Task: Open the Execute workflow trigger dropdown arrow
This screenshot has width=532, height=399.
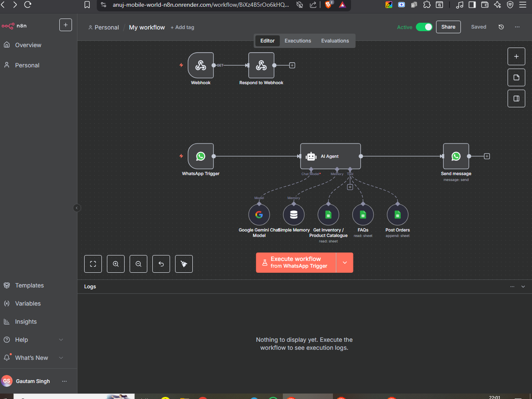Action: click(x=345, y=263)
